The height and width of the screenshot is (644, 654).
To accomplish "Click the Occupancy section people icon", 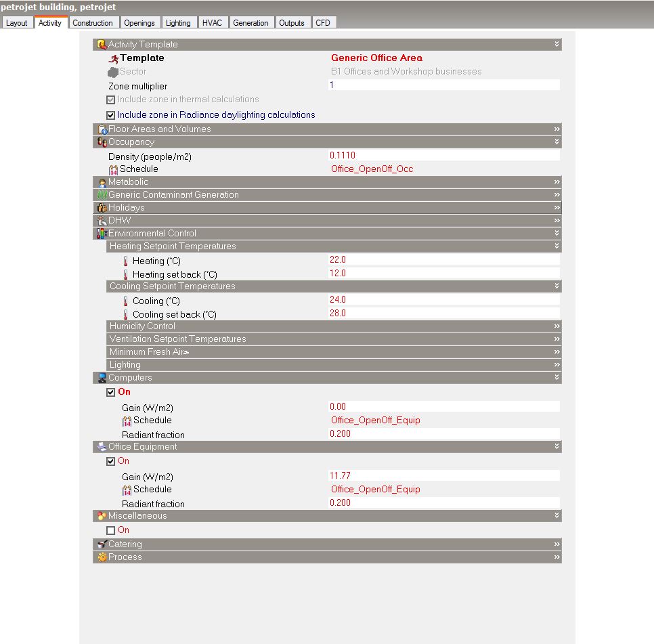I will pos(102,142).
